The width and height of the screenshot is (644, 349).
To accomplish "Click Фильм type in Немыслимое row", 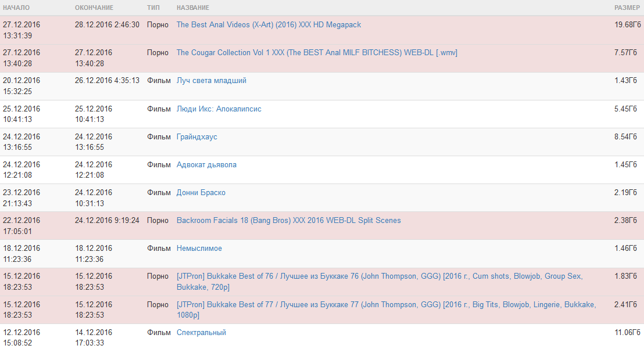I will [159, 248].
